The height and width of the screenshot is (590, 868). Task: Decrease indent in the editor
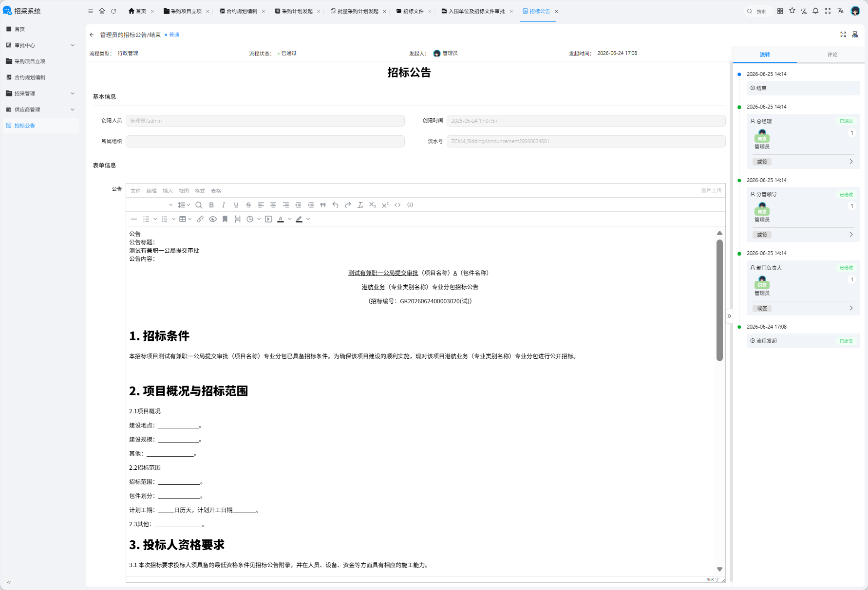[298, 205]
